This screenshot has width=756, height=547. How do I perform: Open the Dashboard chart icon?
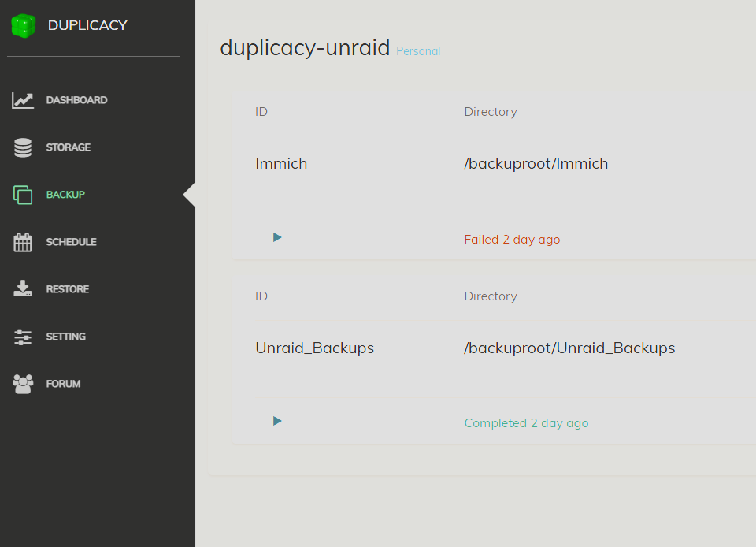click(x=23, y=100)
